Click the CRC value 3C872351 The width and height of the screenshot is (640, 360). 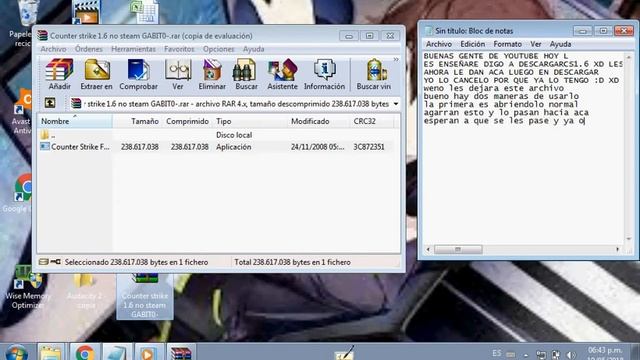pyautogui.click(x=369, y=147)
